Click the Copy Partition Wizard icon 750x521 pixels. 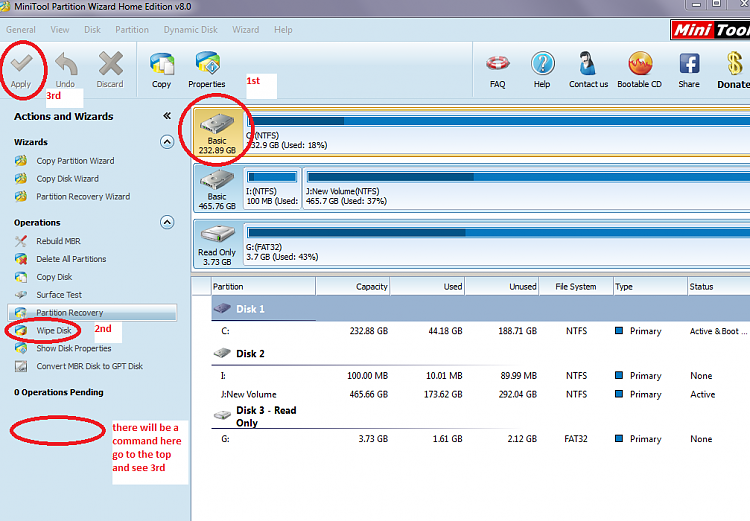point(21,161)
